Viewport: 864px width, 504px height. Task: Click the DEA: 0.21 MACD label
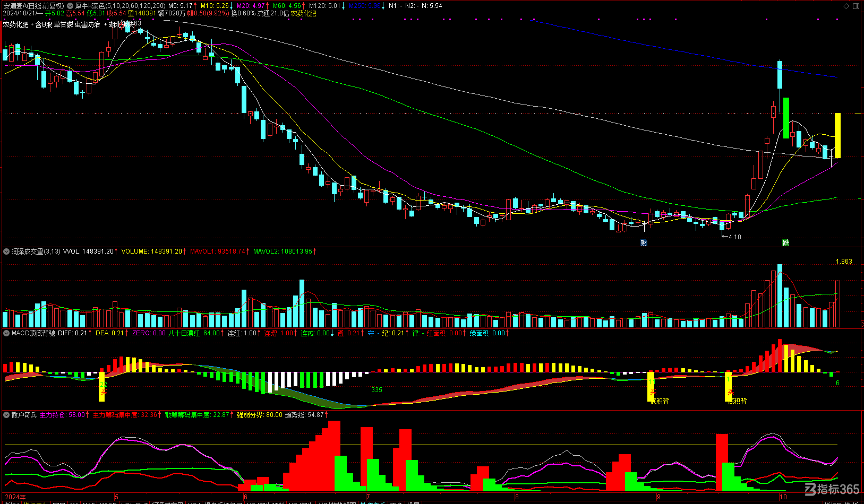[x=109, y=333]
